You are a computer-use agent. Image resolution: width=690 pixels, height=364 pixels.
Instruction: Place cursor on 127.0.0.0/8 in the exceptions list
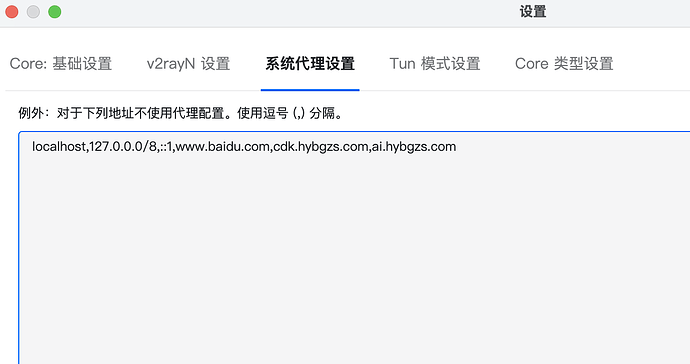point(123,147)
